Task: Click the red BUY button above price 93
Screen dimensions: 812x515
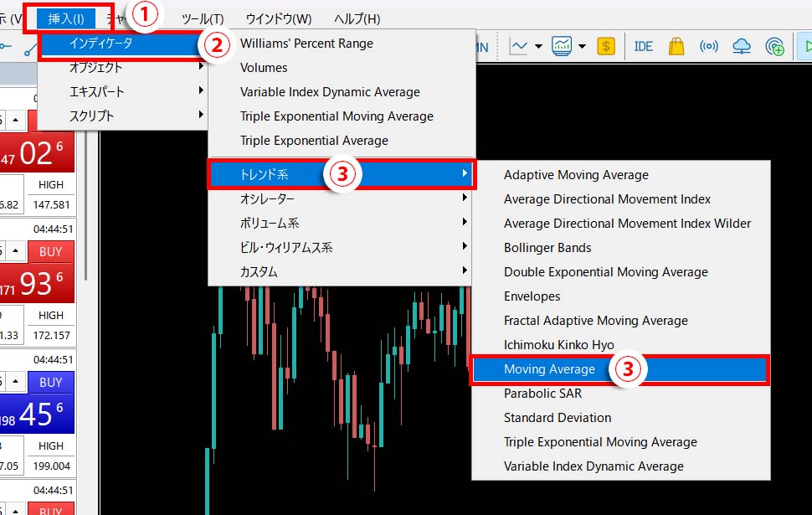Action: (51, 251)
